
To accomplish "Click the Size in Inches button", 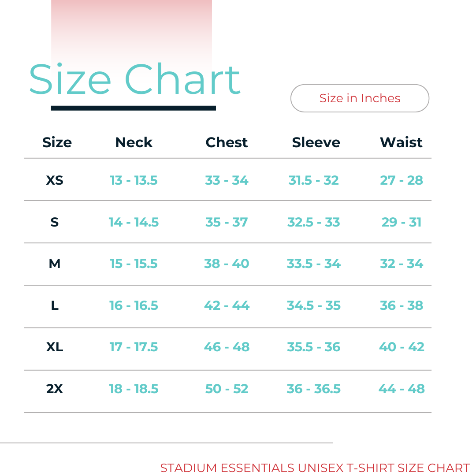I will coord(360,98).
